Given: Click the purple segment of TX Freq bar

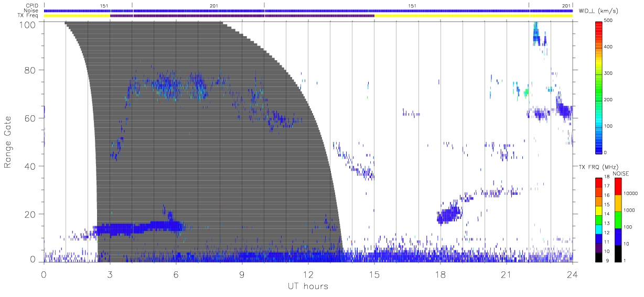Looking at the screenshot, I should [242, 16].
